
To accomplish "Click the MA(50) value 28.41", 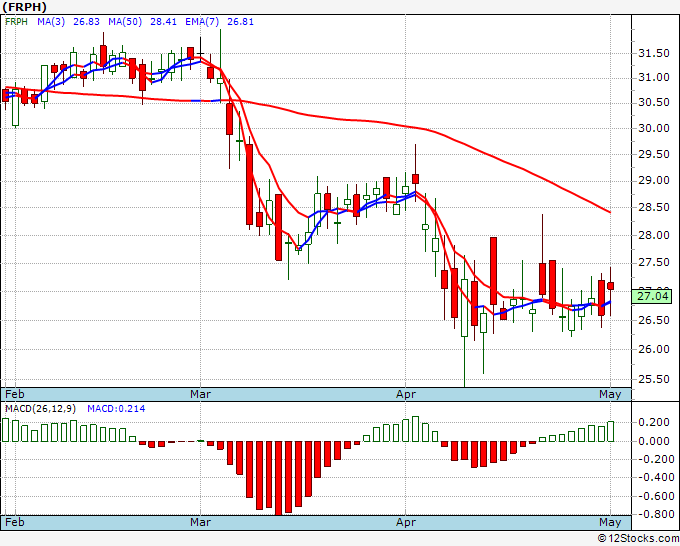I will [x=163, y=22].
